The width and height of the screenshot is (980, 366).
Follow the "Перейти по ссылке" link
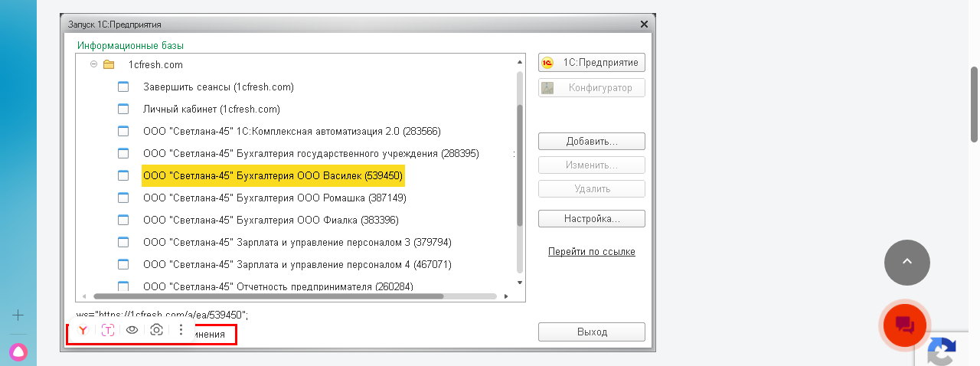[591, 252]
